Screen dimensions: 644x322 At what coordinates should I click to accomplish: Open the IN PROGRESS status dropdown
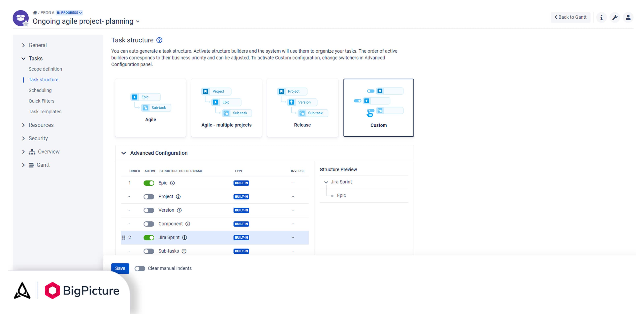coord(69,12)
